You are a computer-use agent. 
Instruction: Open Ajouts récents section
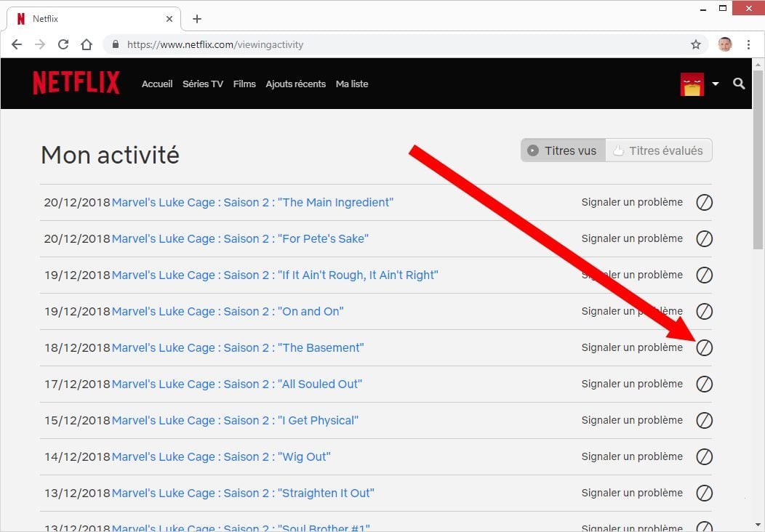pyautogui.click(x=296, y=84)
